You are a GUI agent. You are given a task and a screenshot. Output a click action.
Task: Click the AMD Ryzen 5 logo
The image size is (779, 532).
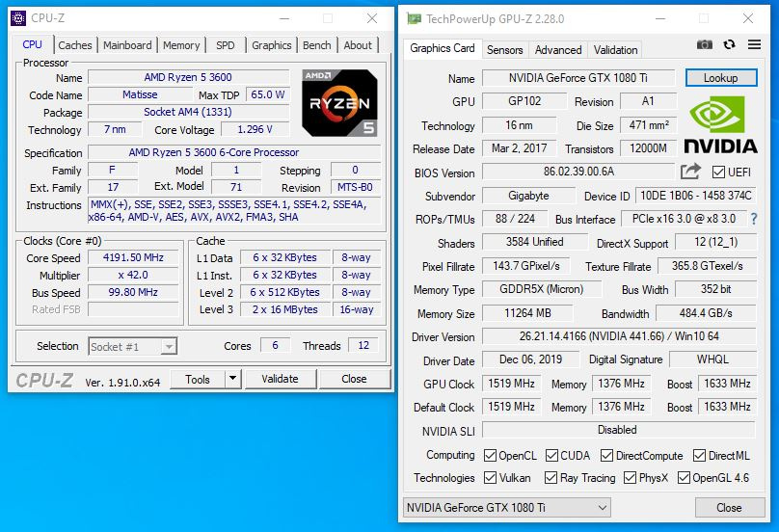point(339,103)
